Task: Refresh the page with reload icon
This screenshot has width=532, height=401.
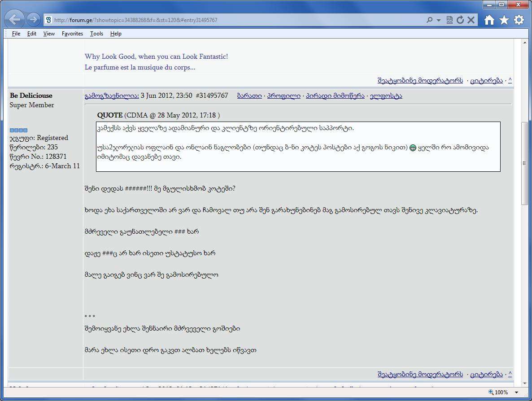Action: (460, 20)
